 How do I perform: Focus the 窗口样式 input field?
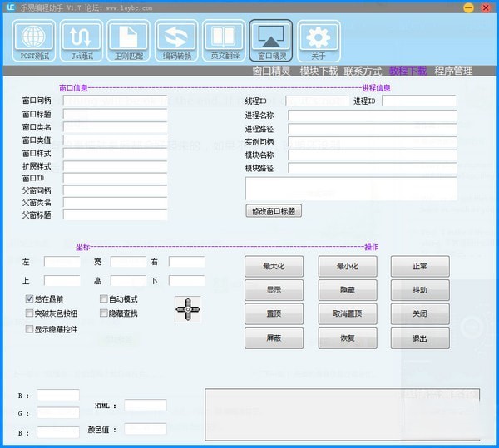tap(116, 153)
